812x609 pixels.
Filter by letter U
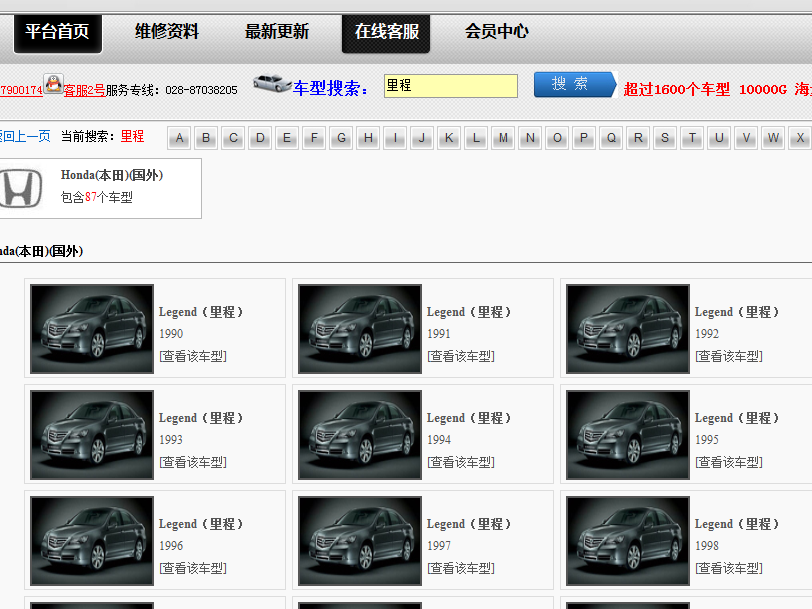[719, 138]
